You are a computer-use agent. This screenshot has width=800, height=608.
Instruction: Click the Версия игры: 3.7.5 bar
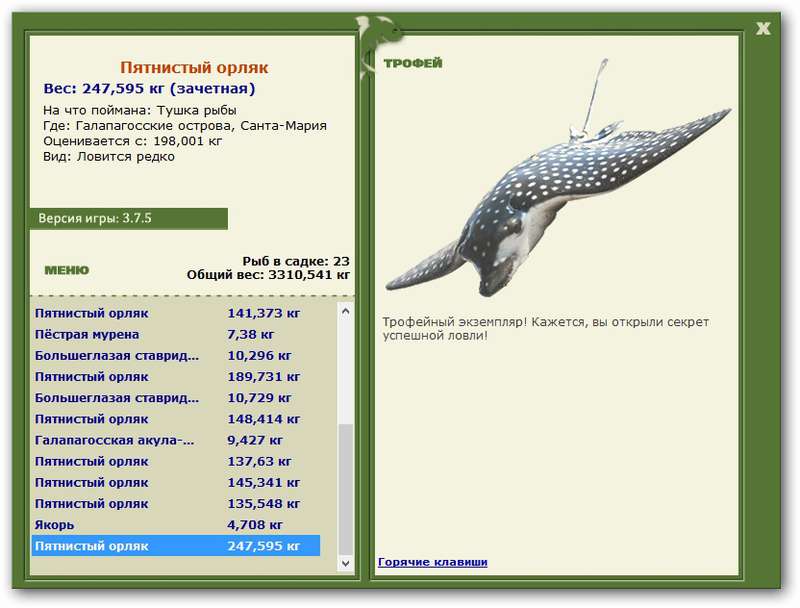[129, 219]
